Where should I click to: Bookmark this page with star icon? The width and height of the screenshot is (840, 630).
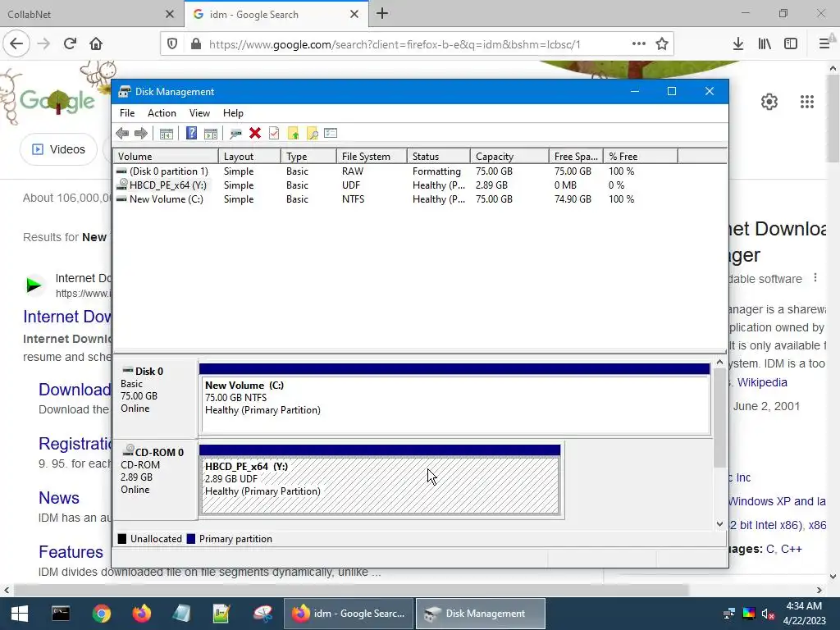pos(662,44)
